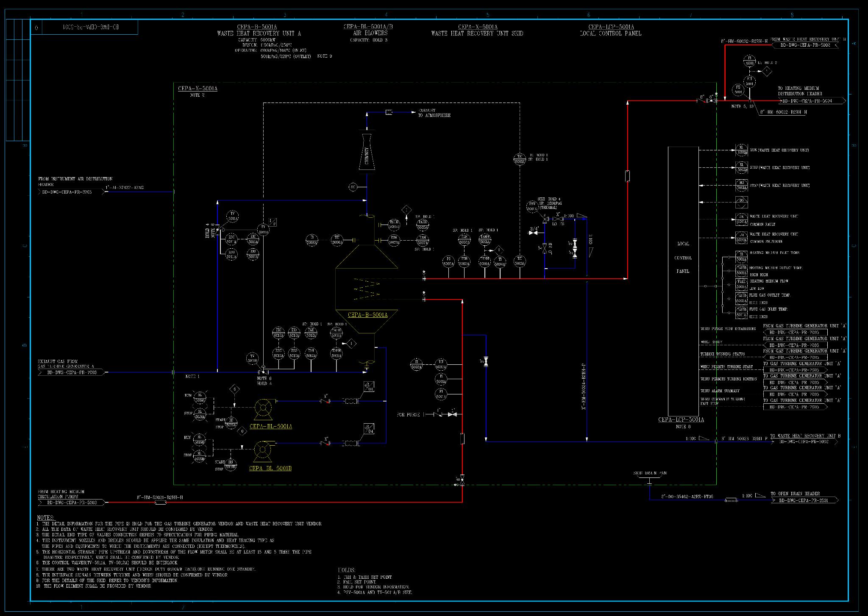The image size is (868, 616).
Task: Click the CEPA-LCP-5001A label under the panel
Action: point(681,420)
